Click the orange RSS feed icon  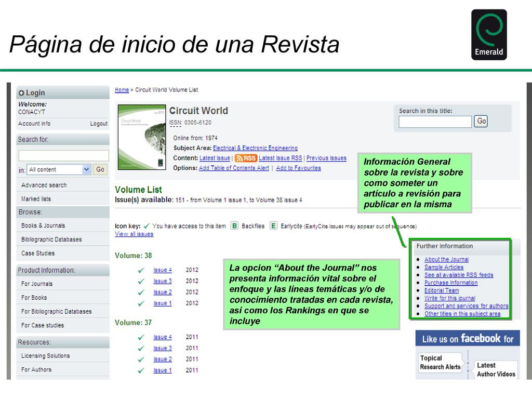click(x=246, y=158)
